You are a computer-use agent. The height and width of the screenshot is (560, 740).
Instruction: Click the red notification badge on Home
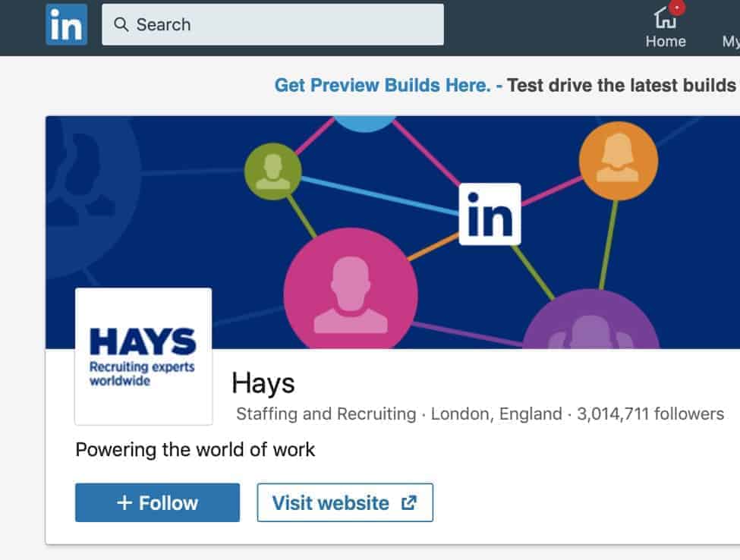coord(677,8)
